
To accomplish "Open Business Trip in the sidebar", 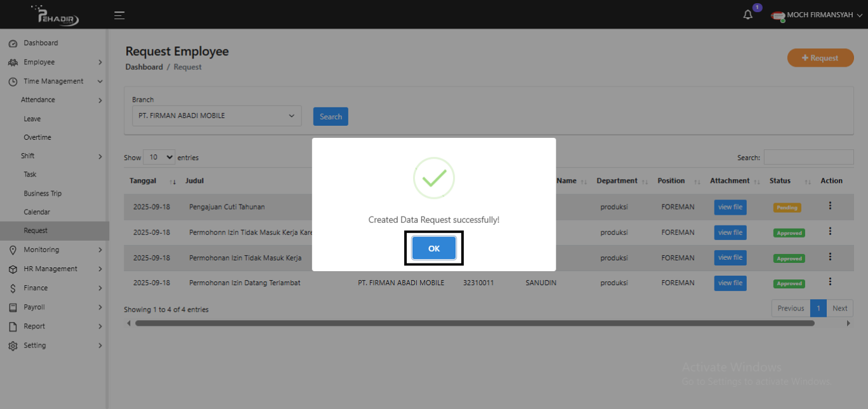I will (43, 194).
